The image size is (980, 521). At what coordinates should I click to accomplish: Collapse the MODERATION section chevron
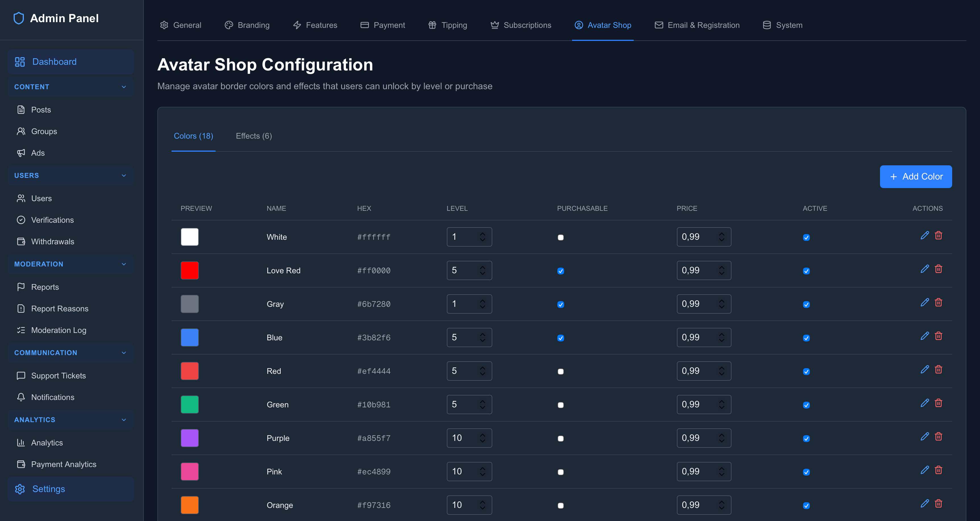pos(124,264)
